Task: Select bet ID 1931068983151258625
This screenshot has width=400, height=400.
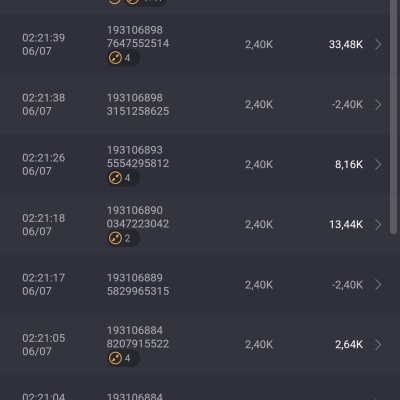Action: pos(138,104)
